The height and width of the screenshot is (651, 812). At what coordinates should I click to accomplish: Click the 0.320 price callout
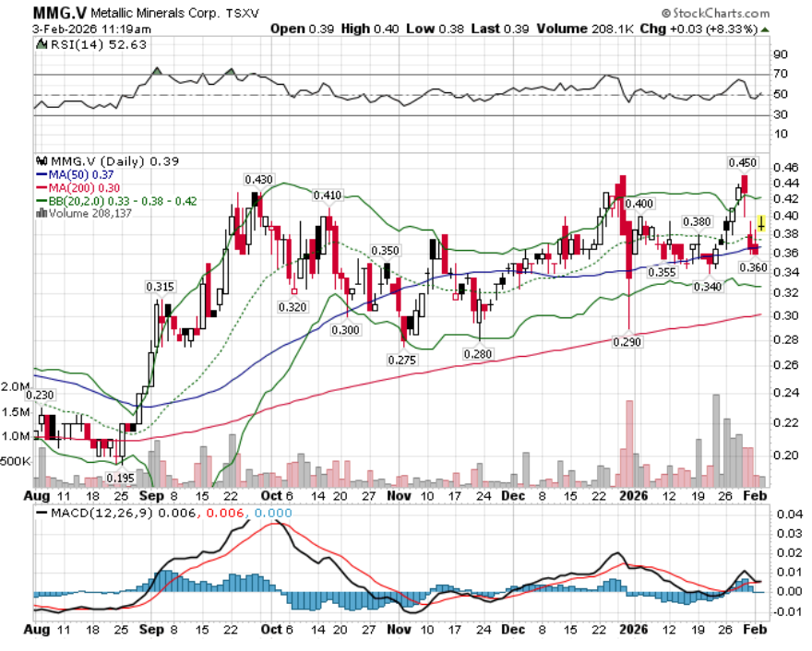tap(293, 307)
